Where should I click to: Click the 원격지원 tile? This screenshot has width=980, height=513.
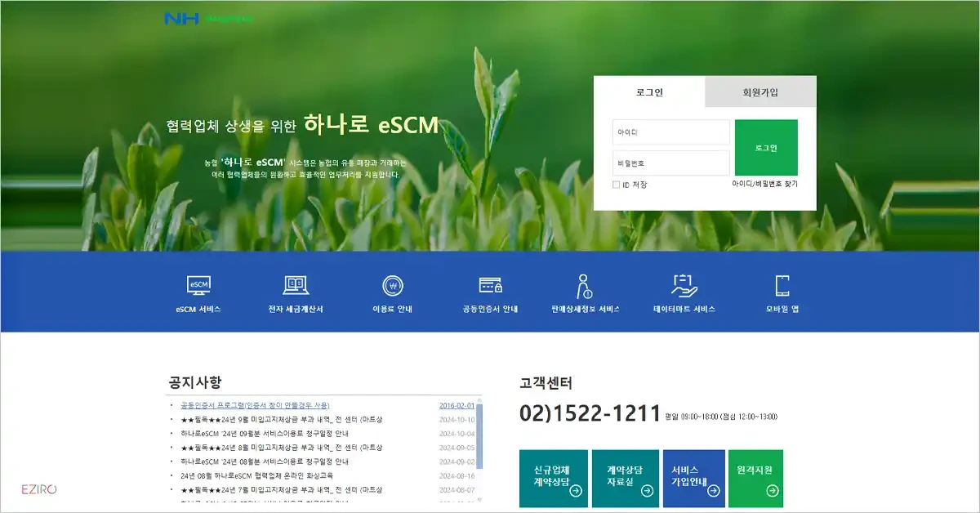click(755, 479)
